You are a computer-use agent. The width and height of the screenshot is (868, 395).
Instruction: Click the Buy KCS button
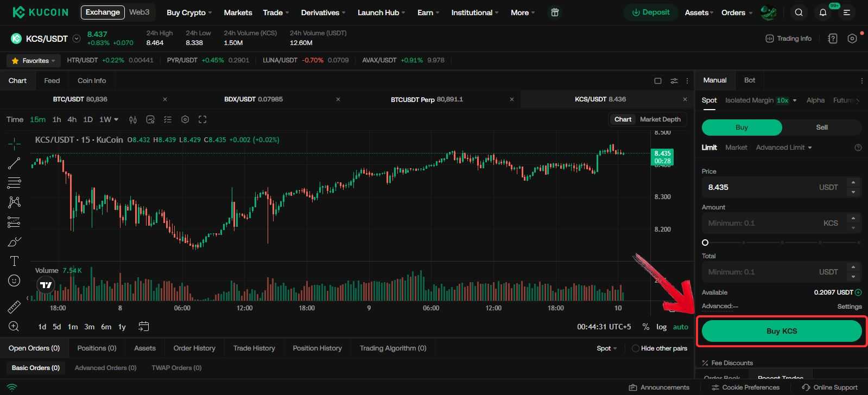click(x=782, y=331)
